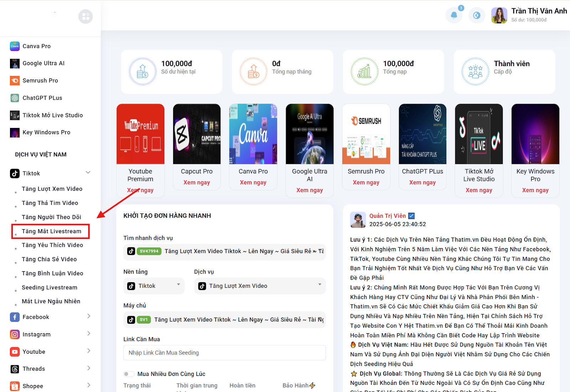
Task: Open the ChatGPT PLus card thumbnail
Action: [x=423, y=134]
